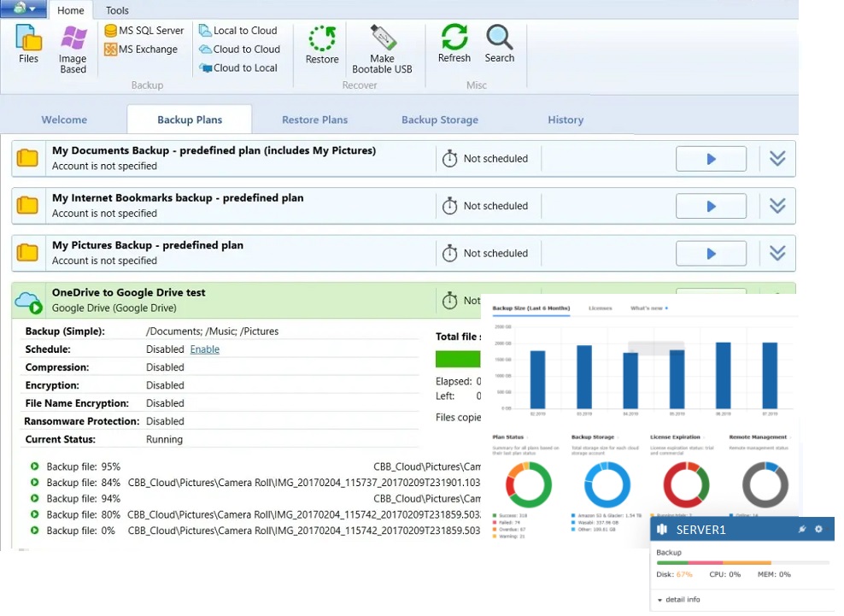Click the Remote Management donut chart
Screen dimensions: 844x616
pyautogui.click(x=765, y=484)
